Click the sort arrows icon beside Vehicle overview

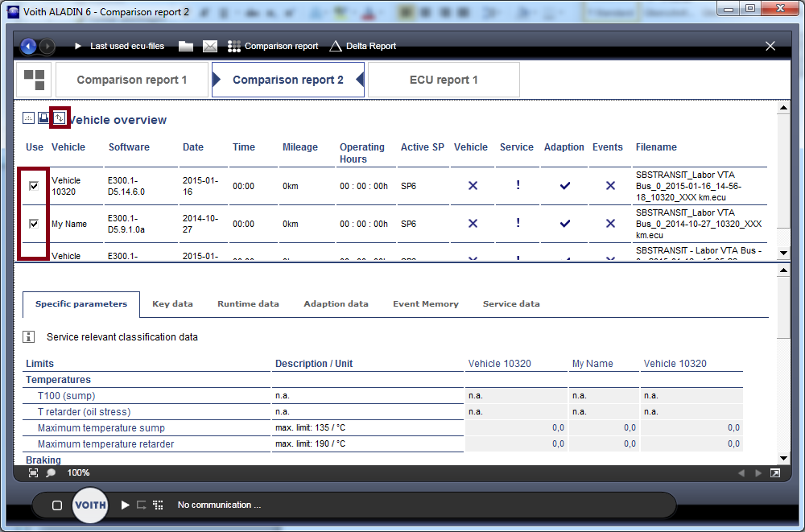click(x=59, y=118)
